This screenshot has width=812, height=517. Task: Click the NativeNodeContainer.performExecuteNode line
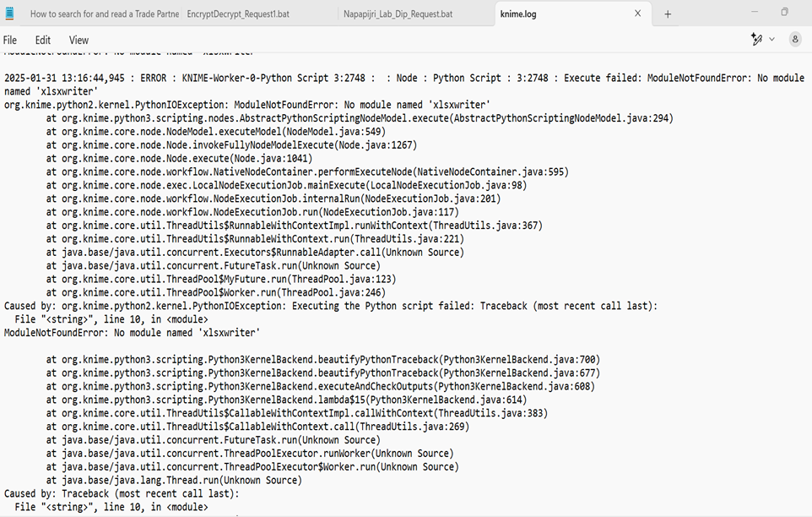point(307,172)
